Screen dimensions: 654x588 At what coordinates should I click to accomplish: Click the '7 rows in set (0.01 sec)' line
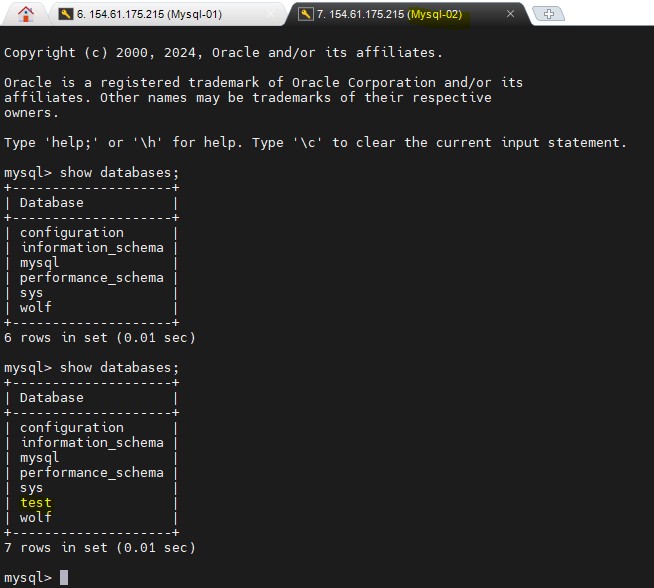[x=100, y=548]
